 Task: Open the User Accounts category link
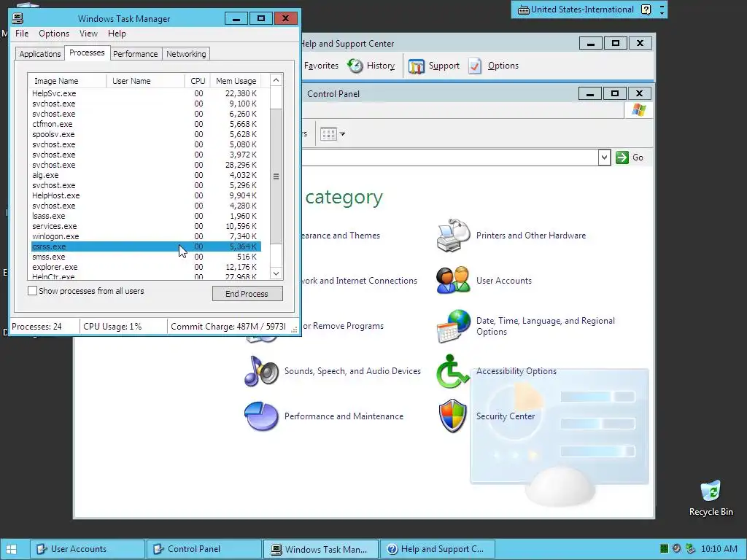coord(504,281)
